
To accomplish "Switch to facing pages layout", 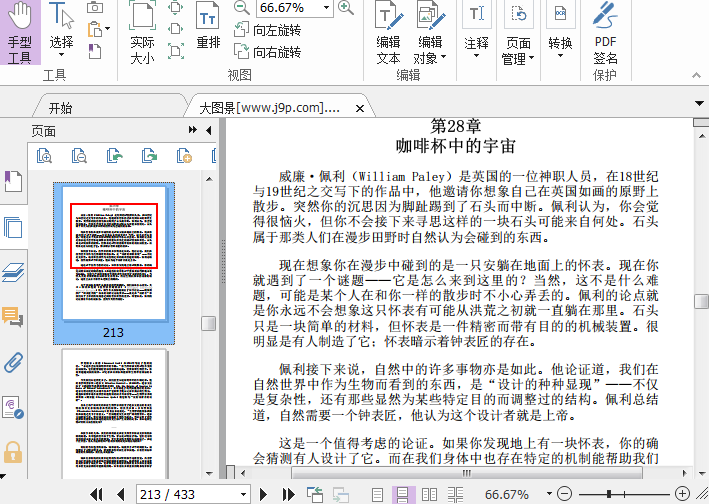I will point(429,495).
